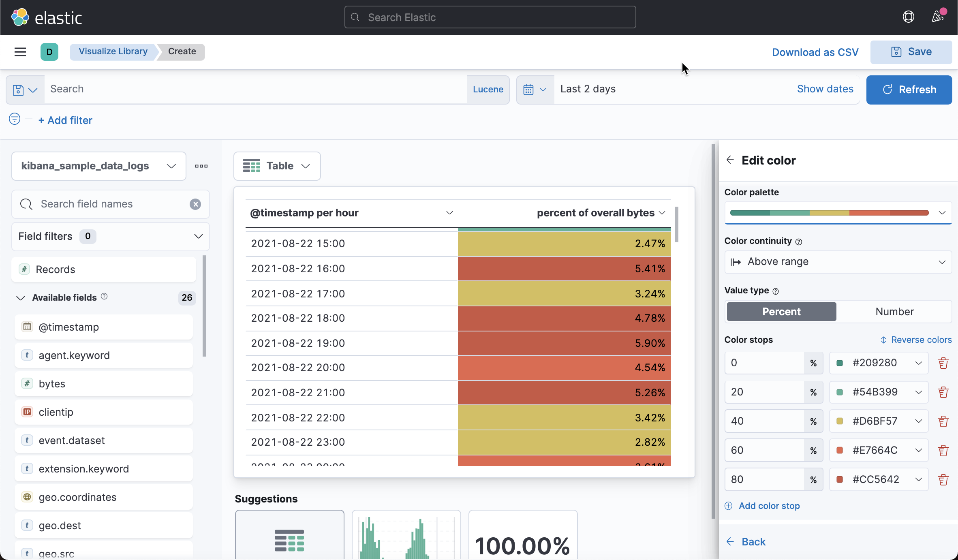Click the filter actions icon near Add filter

click(x=14, y=119)
